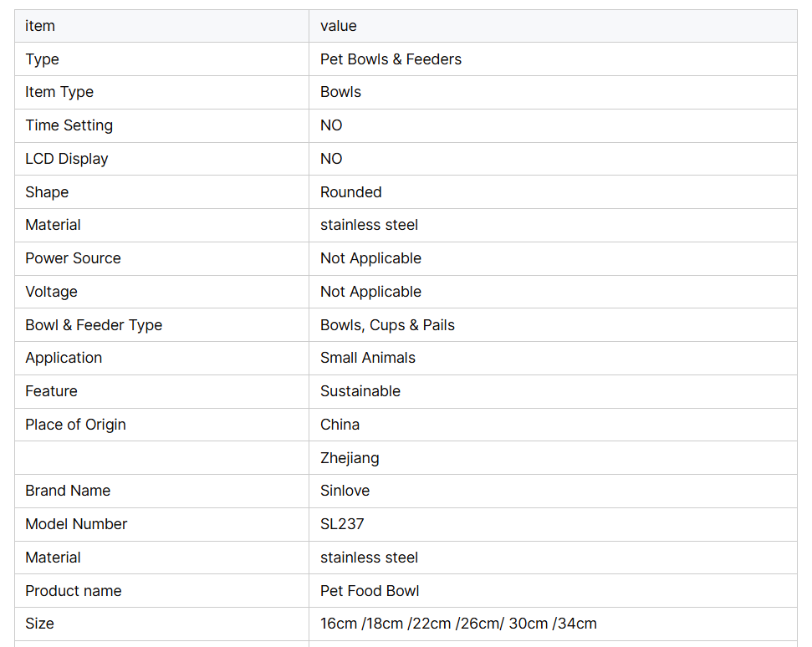Click the "Power Source" label cell
812x647 pixels.
[73, 258]
